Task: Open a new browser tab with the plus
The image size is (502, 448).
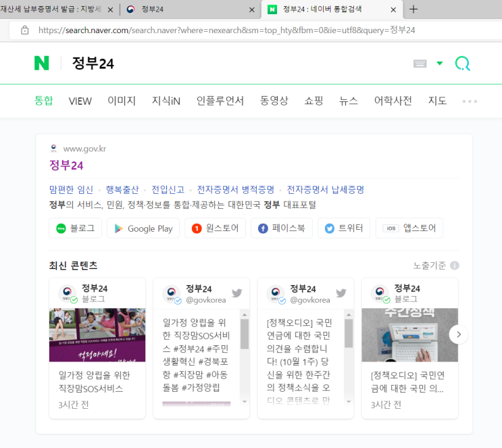Action: click(413, 9)
